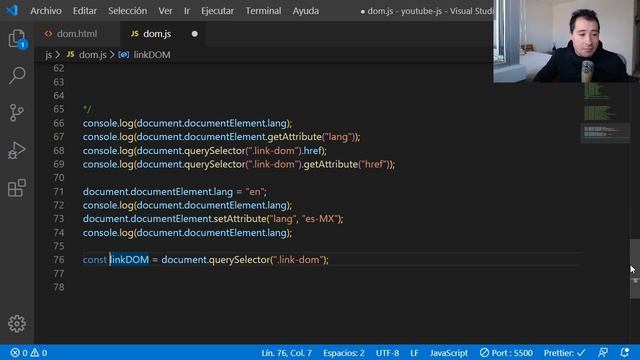The width and height of the screenshot is (640, 360).
Task: Open the Ejecutar menu
Action: 217,11
